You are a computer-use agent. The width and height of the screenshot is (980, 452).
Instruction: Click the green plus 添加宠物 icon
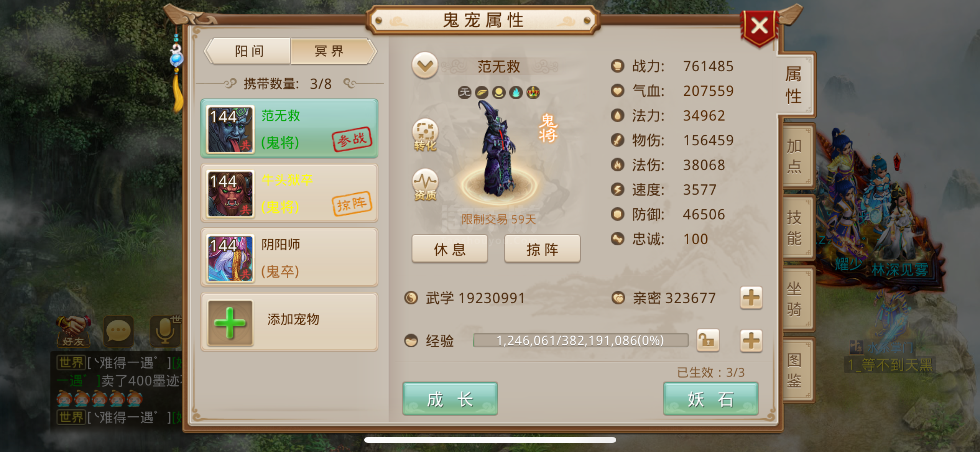[x=230, y=323]
